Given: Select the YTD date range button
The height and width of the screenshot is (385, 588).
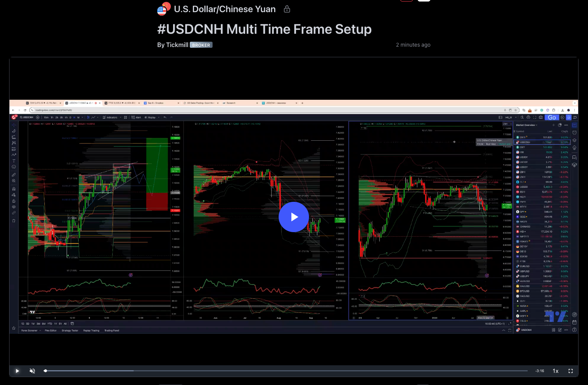Looking at the screenshot, I should pos(50,324).
